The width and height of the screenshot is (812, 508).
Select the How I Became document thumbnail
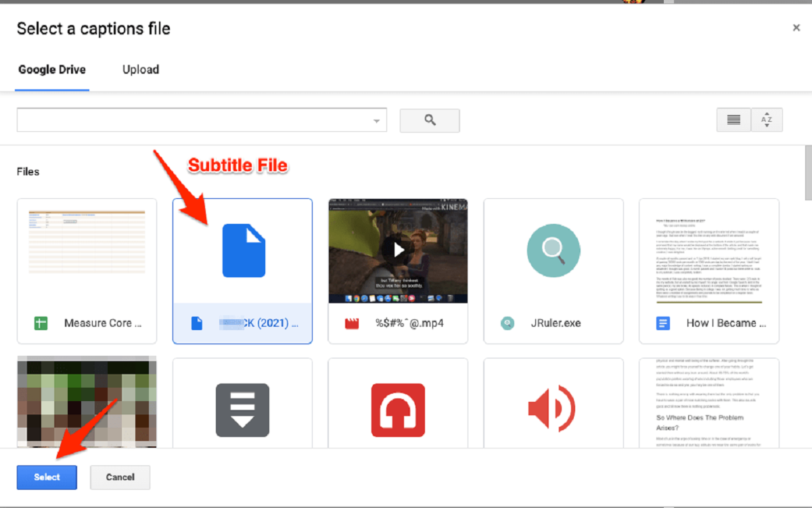708,251
